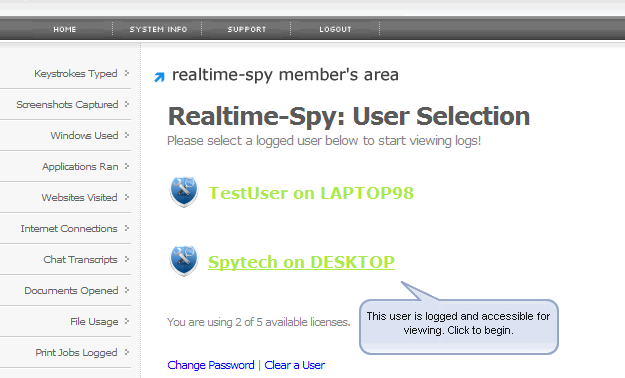
Task: Click arrow next to Keystrokes Typed
Action: point(127,73)
